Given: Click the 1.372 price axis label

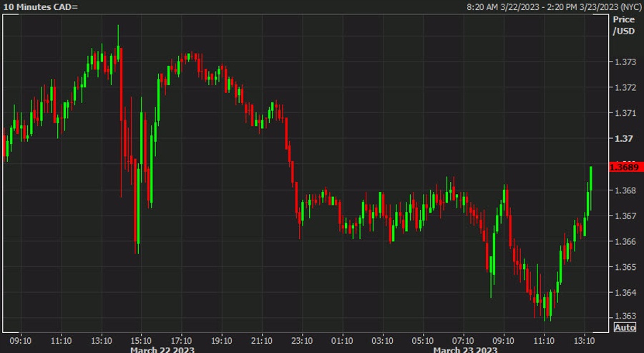Looking at the screenshot, I should click(625, 87).
